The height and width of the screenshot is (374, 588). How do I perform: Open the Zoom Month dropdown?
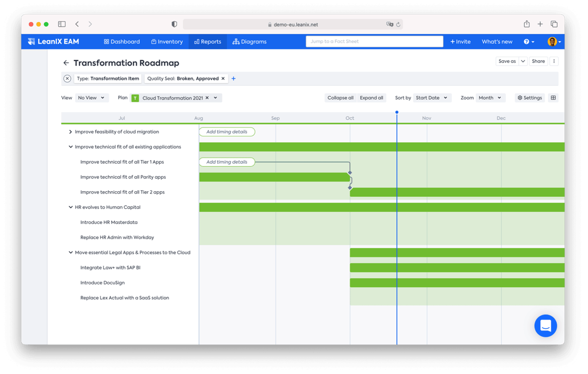point(490,98)
